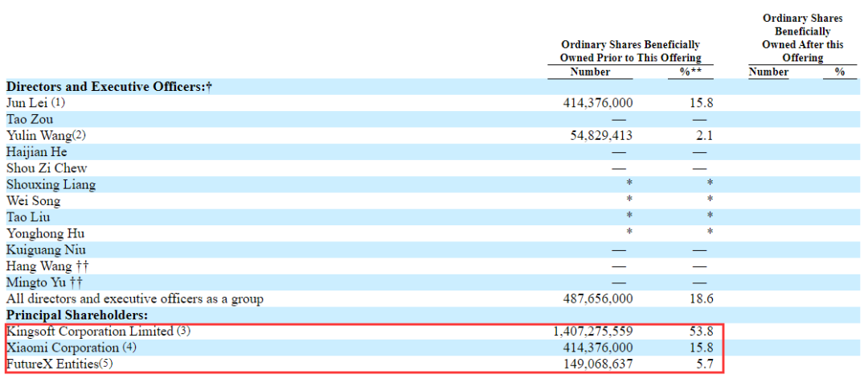This screenshot has width=868, height=383.
Task: Select the name Shouxing Liang
Action: click(51, 184)
